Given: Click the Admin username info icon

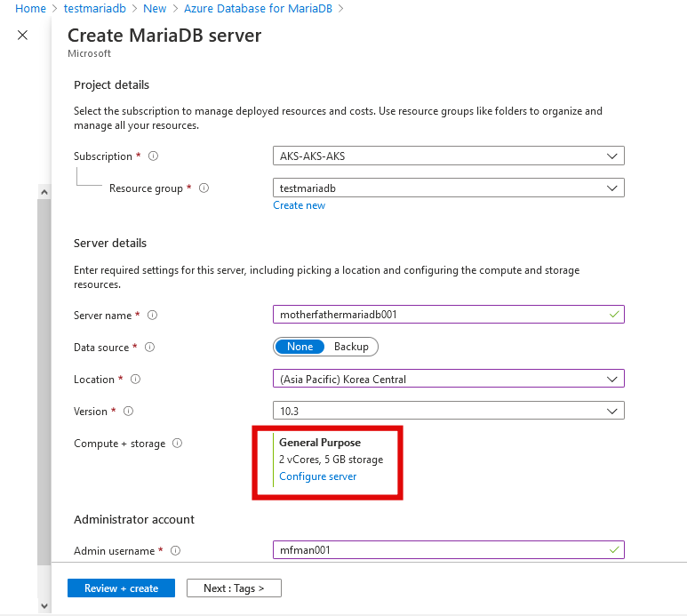Looking at the screenshot, I should [175, 551].
